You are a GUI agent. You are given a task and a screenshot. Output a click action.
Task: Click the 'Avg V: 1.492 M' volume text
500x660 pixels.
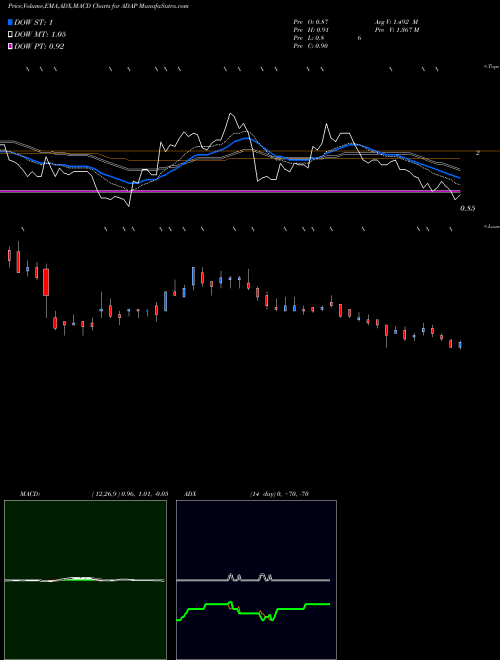[x=396, y=22]
